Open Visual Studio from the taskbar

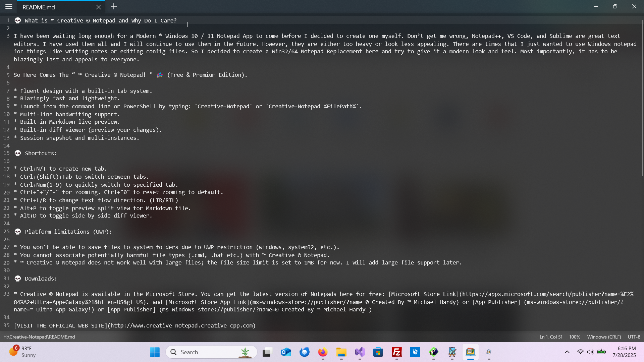click(360, 352)
